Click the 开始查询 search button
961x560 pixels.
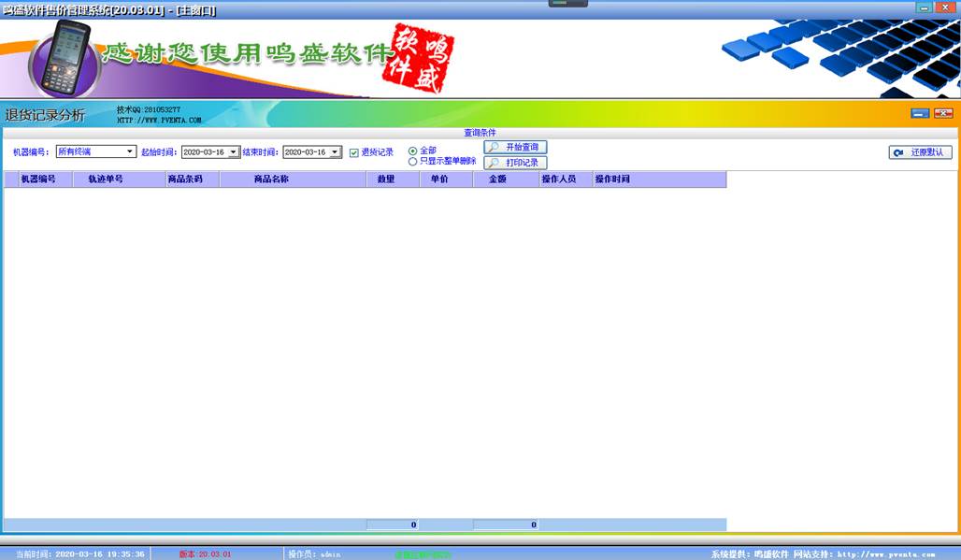pyautogui.click(x=515, y=148)
